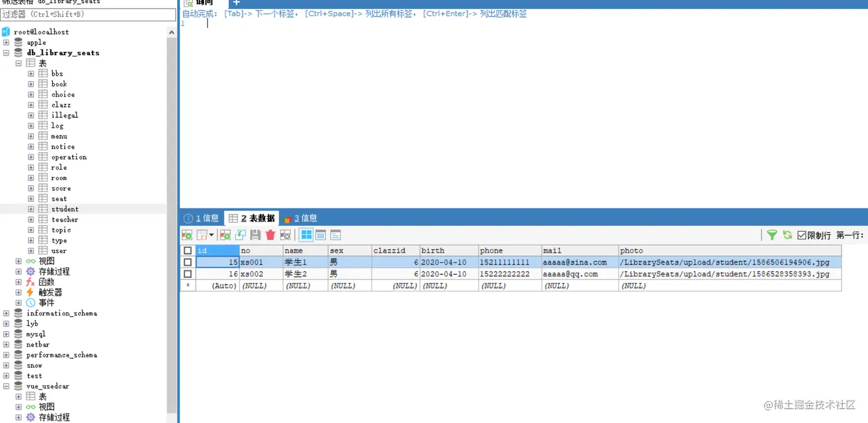Open the dropdown arrow beside the result export icon
Image resolution: width=868 pixels, height=423 pixels.
coord(211,235)
